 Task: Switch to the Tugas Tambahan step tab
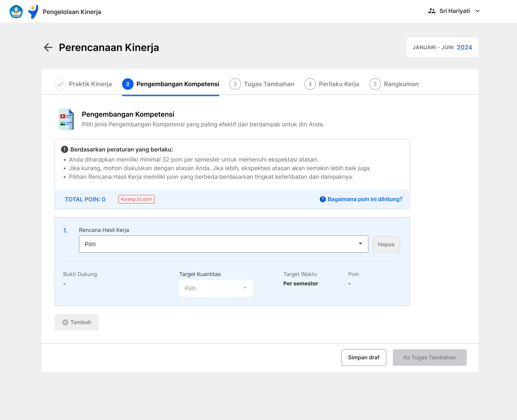tap(262, 84)
